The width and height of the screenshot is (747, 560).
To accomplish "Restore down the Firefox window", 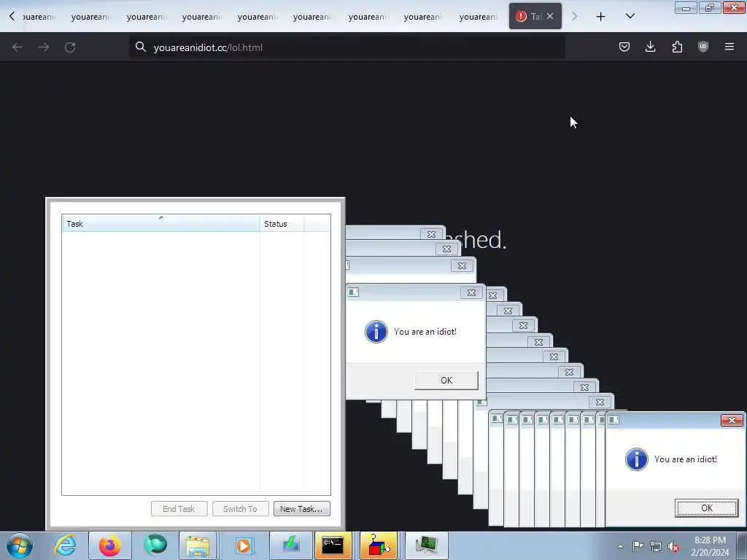I will (710, 7).
